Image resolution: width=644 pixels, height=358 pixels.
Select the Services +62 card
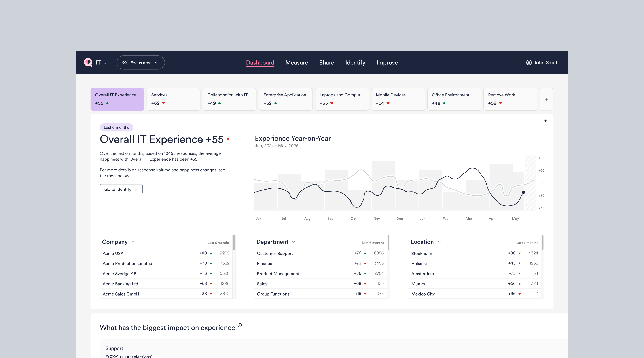(174, 99)
